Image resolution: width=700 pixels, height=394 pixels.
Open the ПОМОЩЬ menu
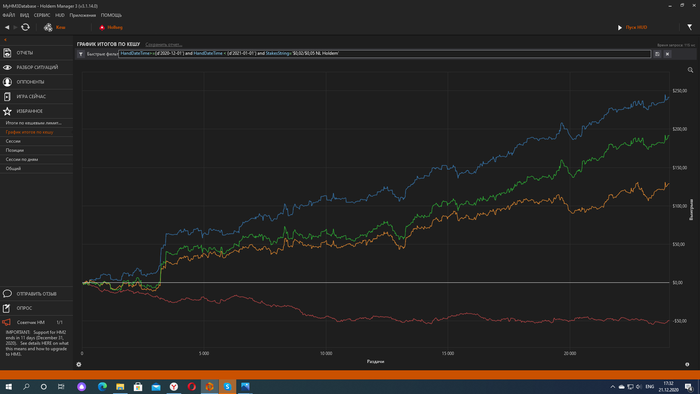click(111, 15)
